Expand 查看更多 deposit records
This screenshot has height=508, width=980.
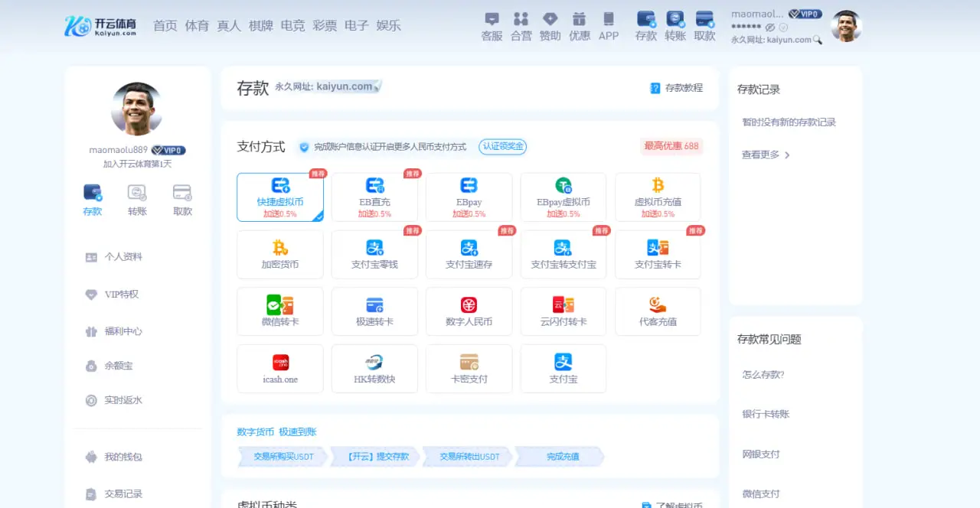point(766,155)
